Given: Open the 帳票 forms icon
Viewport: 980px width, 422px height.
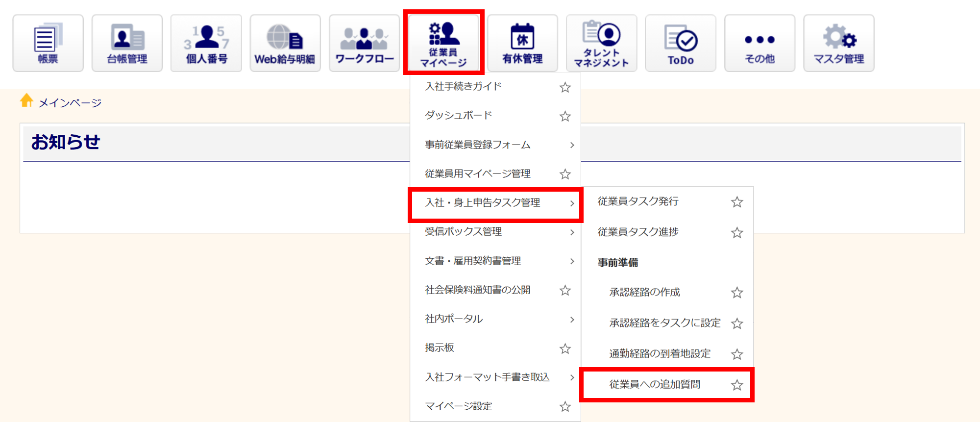Looking at the screenshot, I should 48,43.
